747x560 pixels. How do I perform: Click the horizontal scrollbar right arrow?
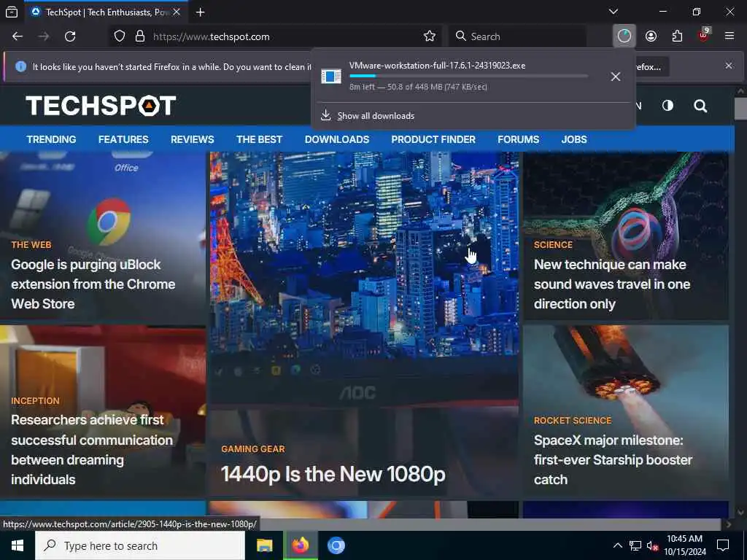click(x=728, y=524)
